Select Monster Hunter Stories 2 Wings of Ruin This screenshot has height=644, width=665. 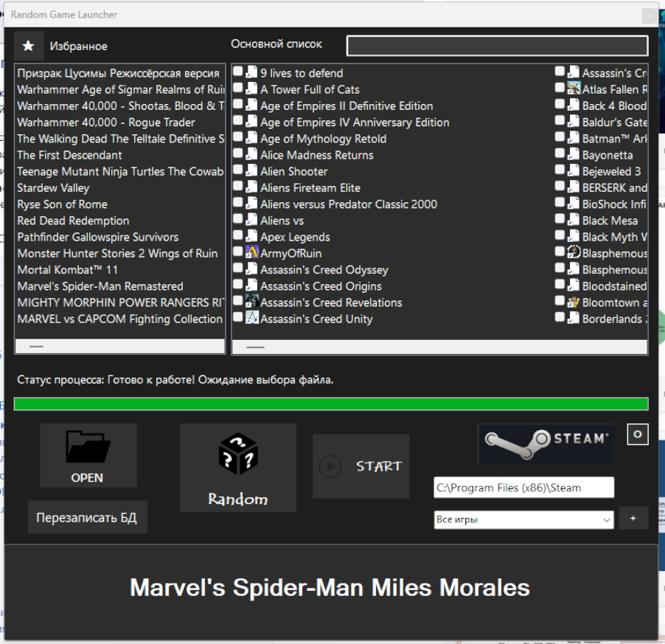coord(117,254)
